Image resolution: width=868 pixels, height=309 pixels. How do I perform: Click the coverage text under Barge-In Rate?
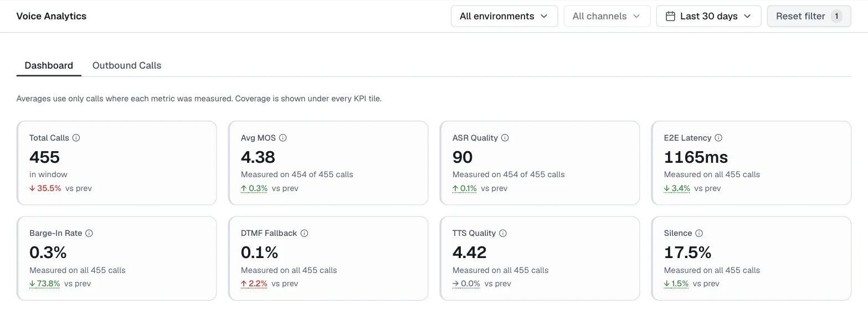pos(78,270)
